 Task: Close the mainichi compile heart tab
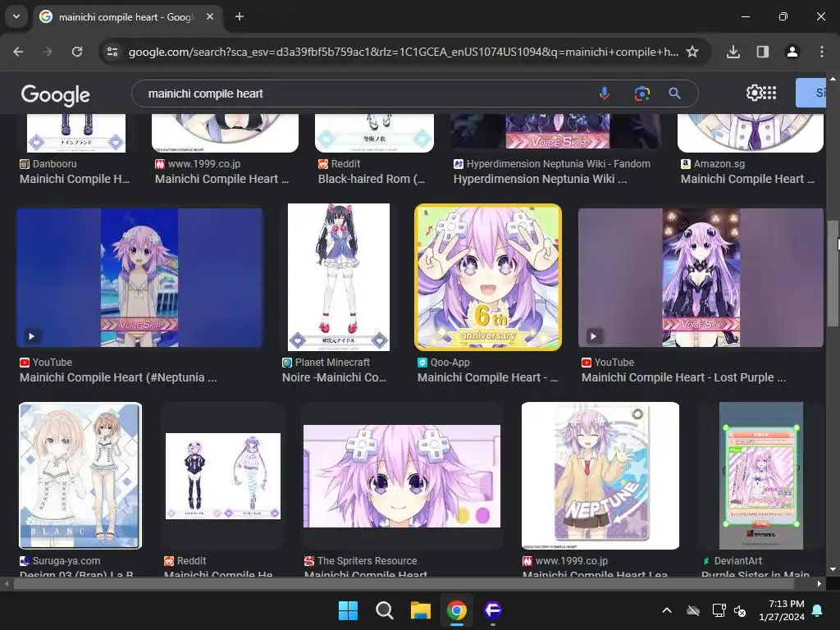click(x=210, y=16)
